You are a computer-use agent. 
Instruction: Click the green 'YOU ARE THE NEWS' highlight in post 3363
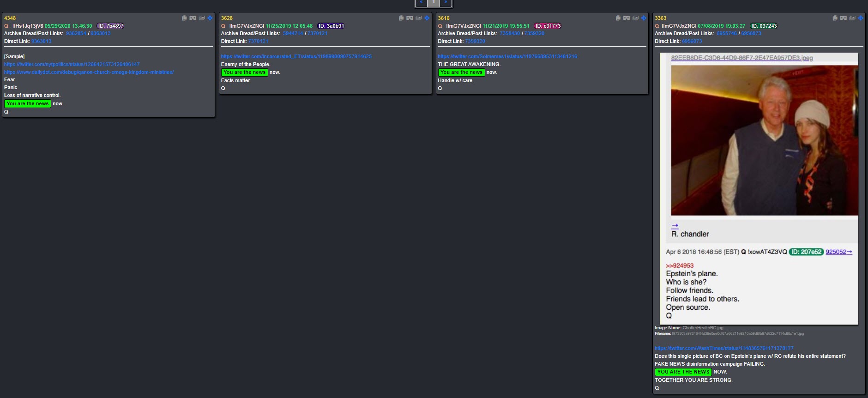point(683,372)
